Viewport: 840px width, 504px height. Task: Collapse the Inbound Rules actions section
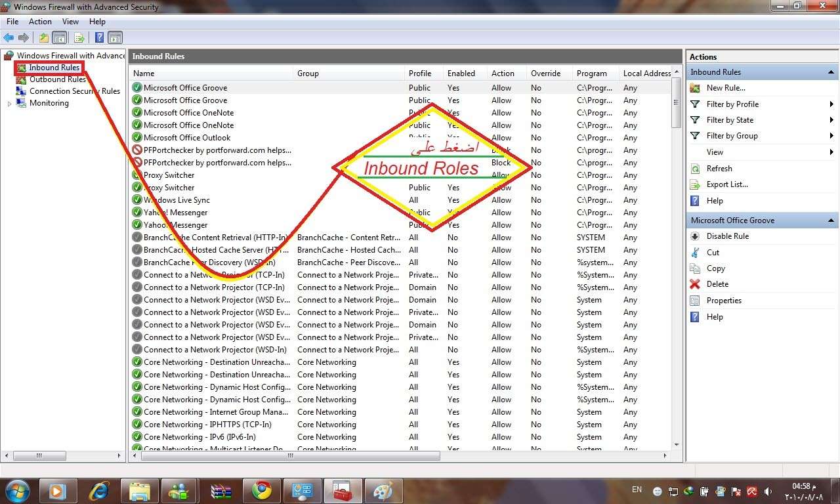coord(831,72)
